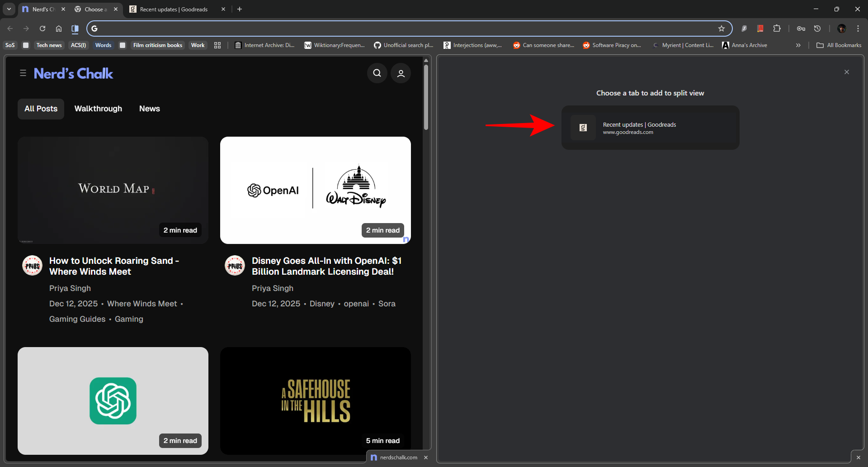Click the address bar input field
The height and width of the screenshot is (467, 868).
[x=402, y=29]
